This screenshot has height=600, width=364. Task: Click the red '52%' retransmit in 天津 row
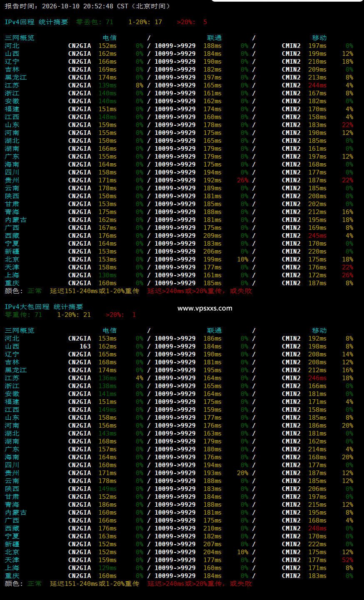pyautogui.click(x=347, y=560)
